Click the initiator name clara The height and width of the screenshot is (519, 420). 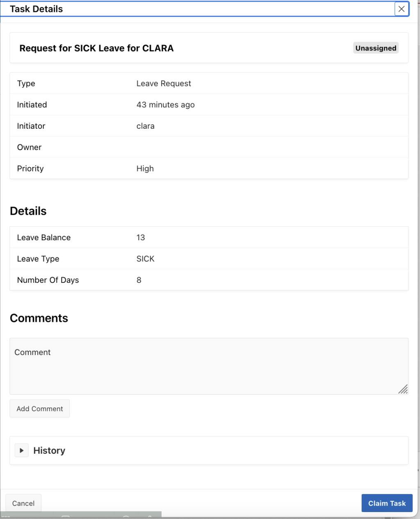pyautogui.click(x=145, y=126)
